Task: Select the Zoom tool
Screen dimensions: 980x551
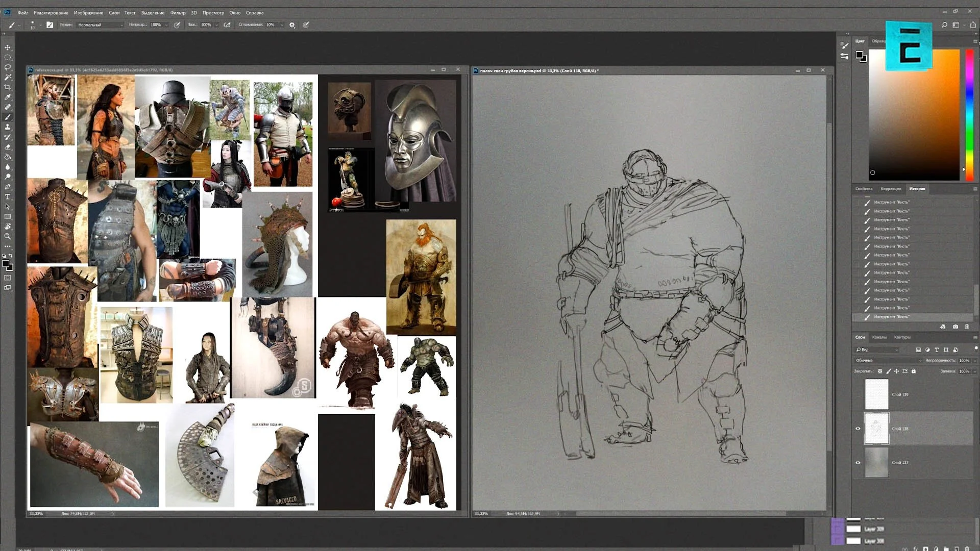Action: coord(8,236)
